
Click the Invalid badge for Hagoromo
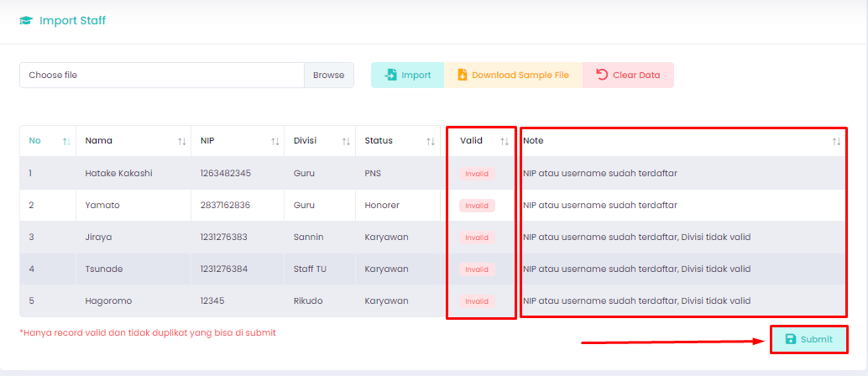click(x=477, y=301)
